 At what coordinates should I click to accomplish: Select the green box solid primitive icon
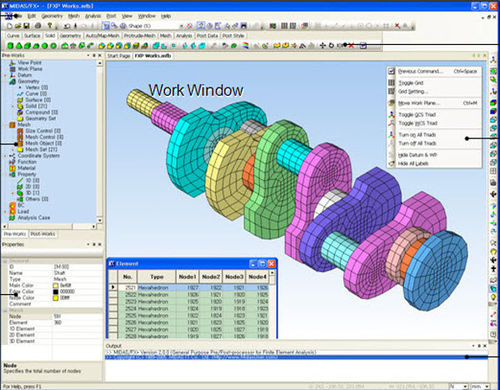click(10, 46)
